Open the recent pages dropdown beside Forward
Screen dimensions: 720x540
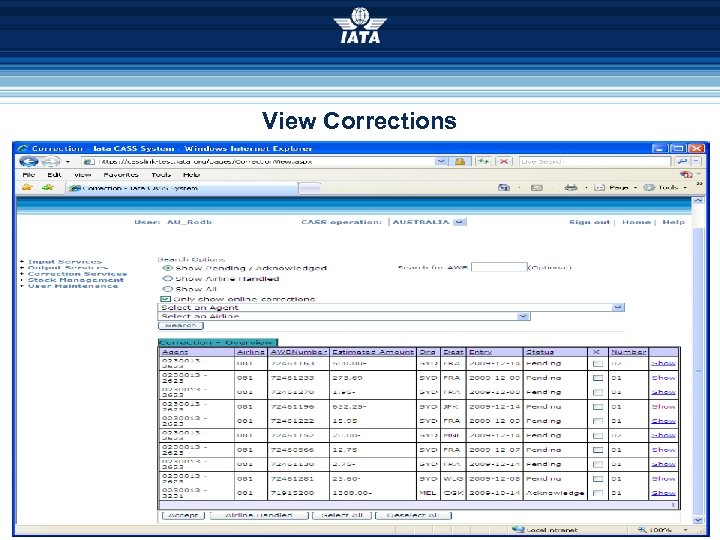(x=68, y=162)
